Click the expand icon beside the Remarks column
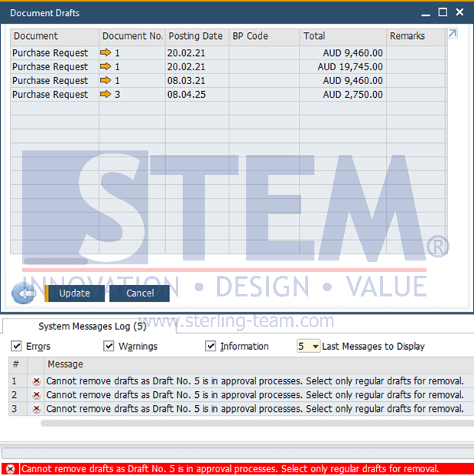Viewport: 474px width, 476px height. (x=453, y=34)
